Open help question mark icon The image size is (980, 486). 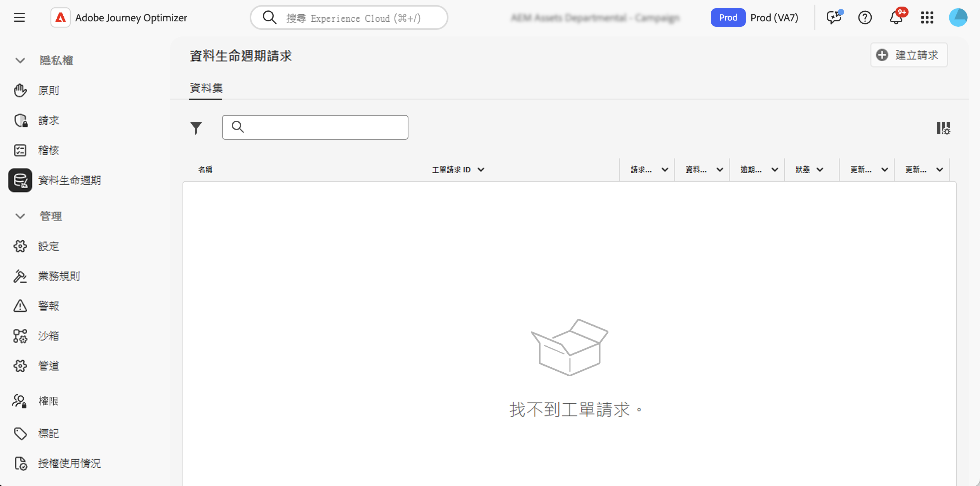click(865, 17)
